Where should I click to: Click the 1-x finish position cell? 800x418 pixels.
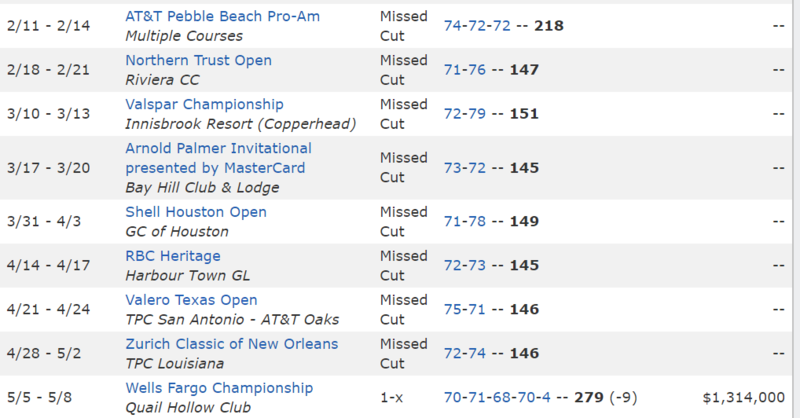[392, 398]
